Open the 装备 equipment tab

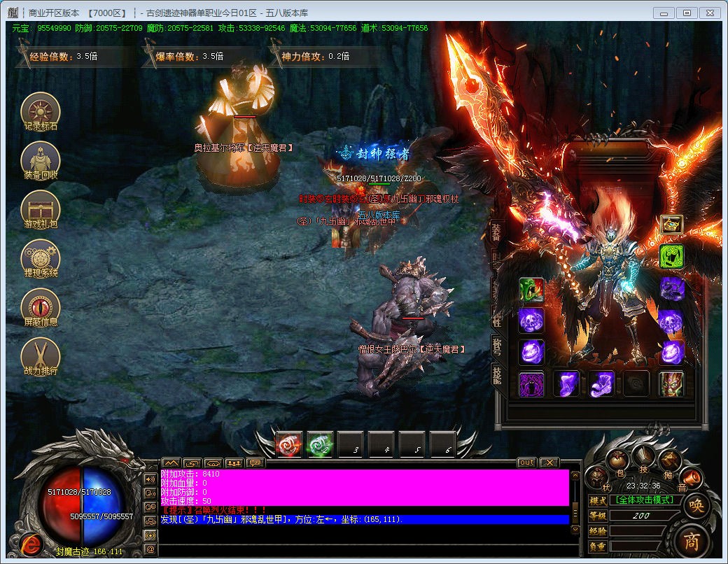click(497, 232)
